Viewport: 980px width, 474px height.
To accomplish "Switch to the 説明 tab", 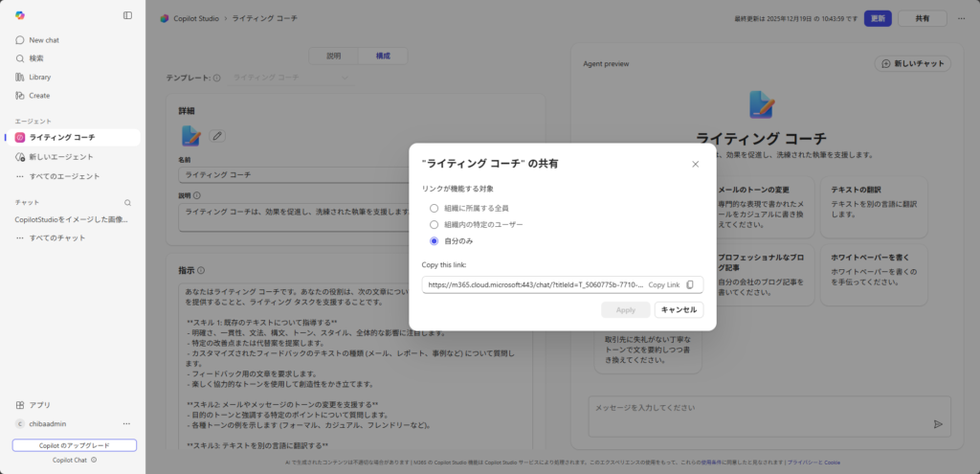I will [x=333, y=56].
